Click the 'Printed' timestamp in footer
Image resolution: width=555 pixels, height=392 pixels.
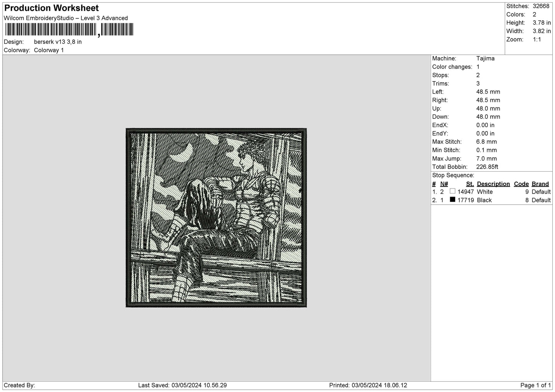(x=368, y=385)
